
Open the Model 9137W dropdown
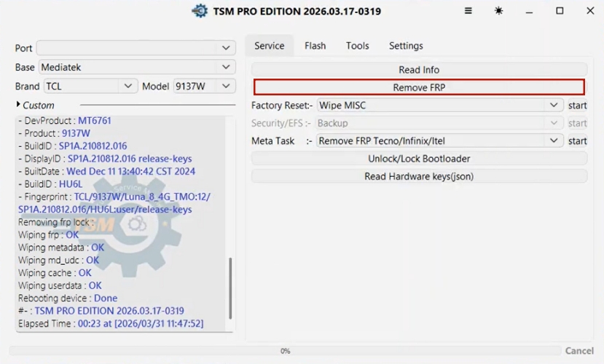coord(204,86)
